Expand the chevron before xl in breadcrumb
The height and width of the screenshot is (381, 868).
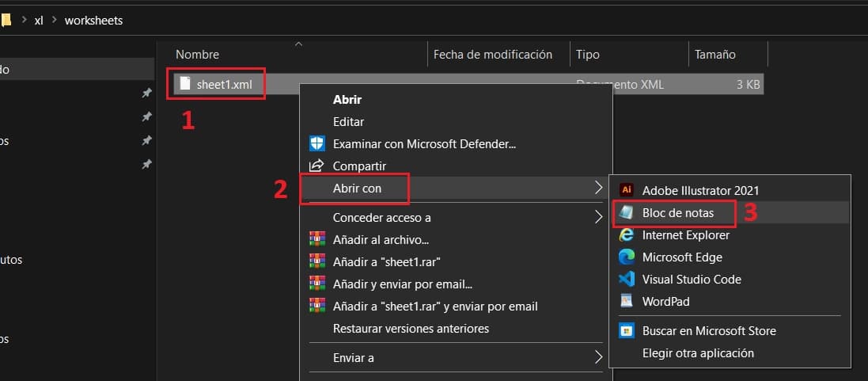(x=24, y=21)
